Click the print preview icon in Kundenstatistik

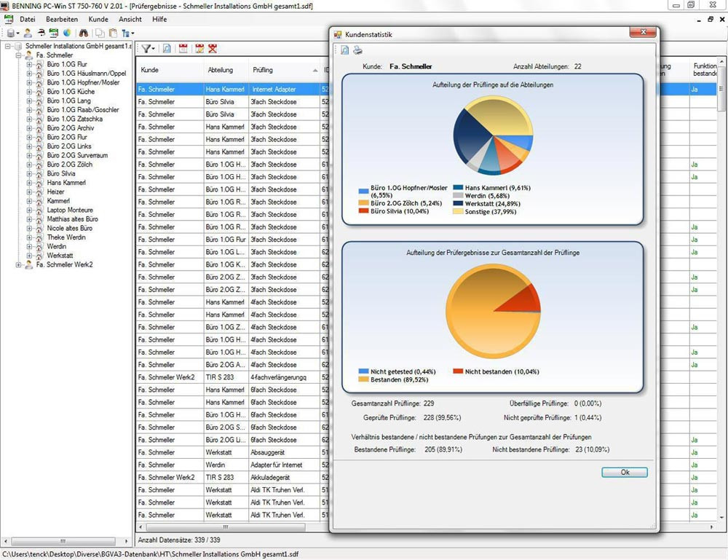pyautogui.click(x=345, y=50)
